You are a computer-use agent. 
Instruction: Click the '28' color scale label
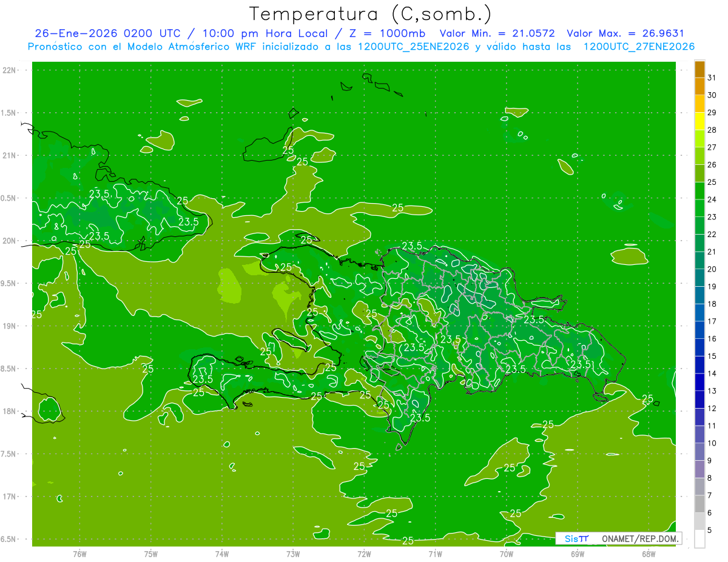(x=712, y=130)
